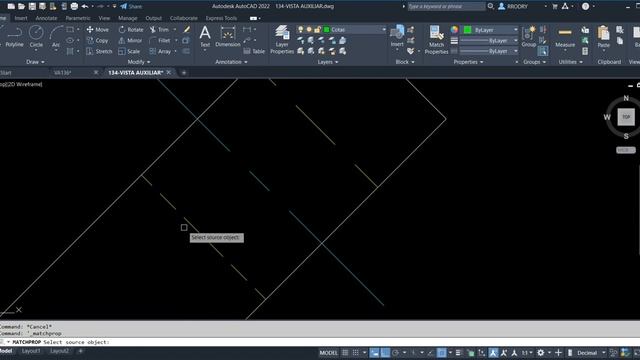Activate the Stretch command
The width and height of the screenshot is (640, 360).
[x=99, y=51]
